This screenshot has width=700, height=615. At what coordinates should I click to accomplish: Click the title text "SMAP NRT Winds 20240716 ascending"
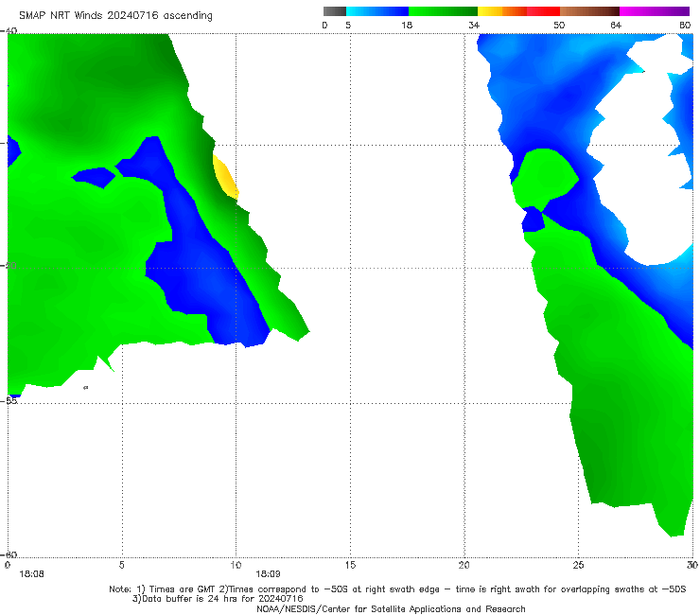point(115,15)
